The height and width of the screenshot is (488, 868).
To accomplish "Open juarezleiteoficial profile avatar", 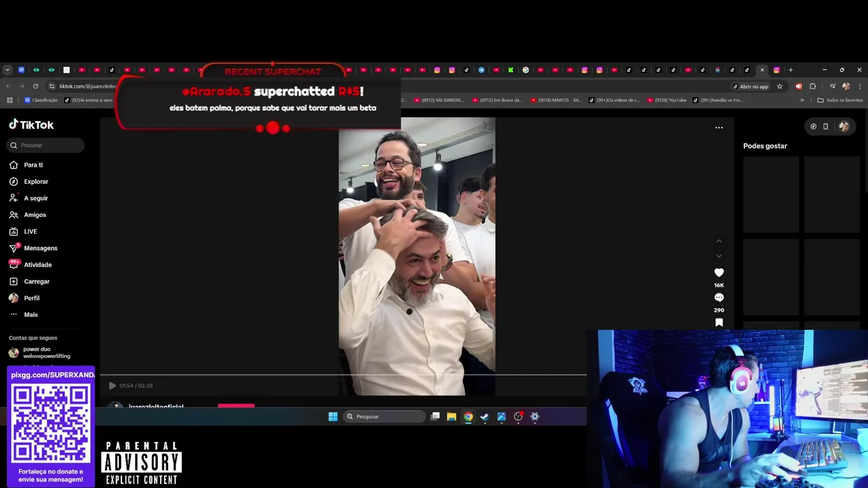I will coord(116,406).
